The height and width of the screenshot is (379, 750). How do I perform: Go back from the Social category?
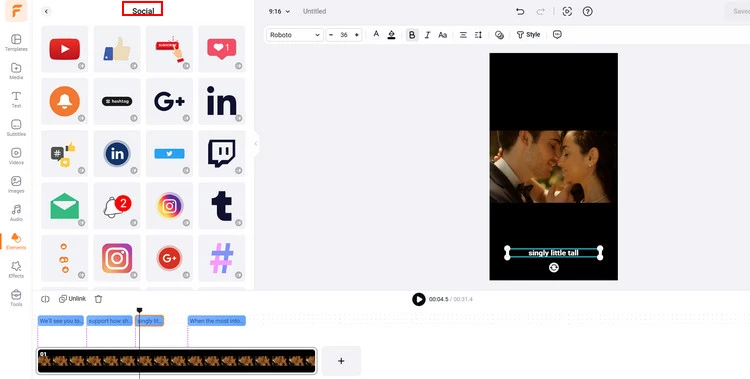pos(46,11)
